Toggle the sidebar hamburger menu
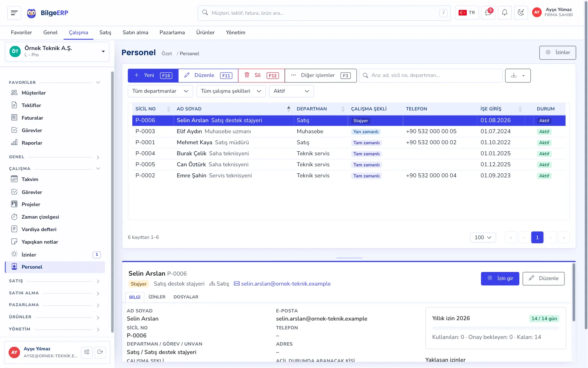 click(14, 13)
